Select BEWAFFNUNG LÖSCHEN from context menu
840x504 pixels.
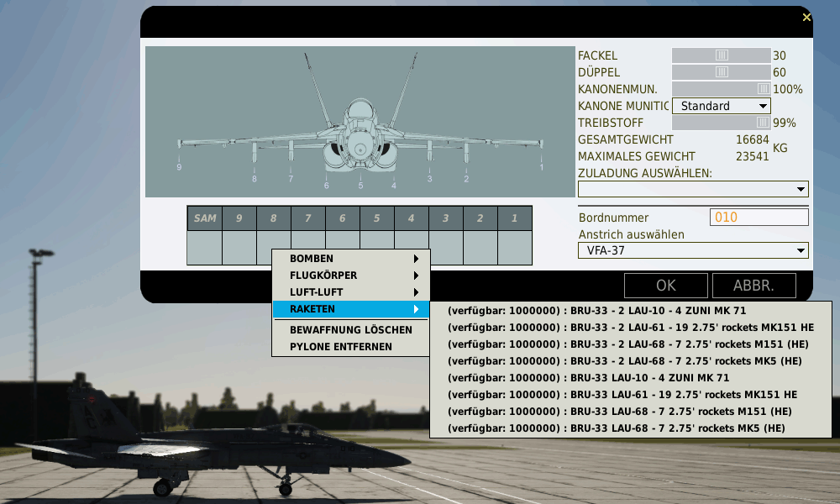coord(339,331)
